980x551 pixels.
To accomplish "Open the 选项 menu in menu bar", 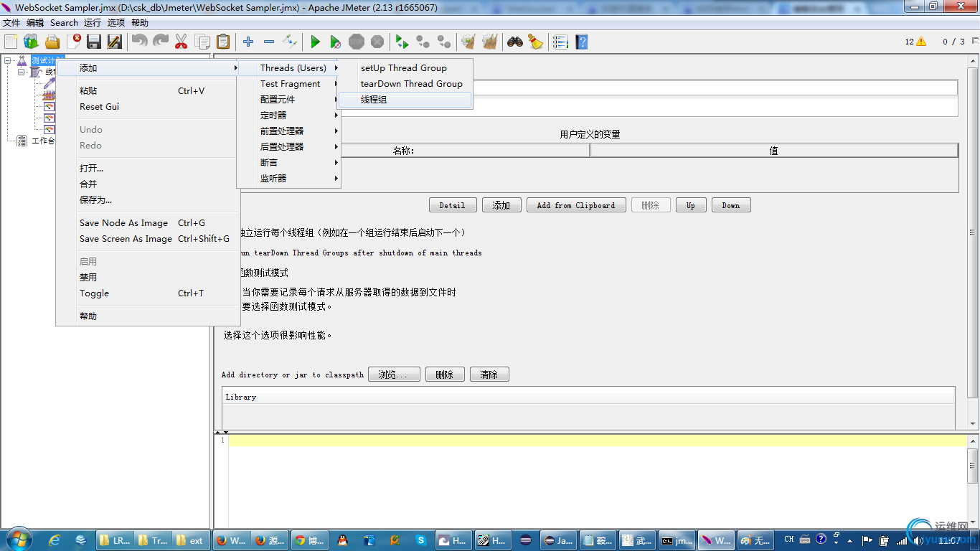I will 116,23.
